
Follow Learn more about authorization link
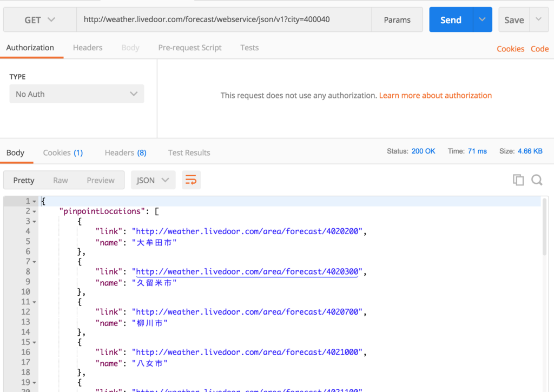click(x=436, y=95)
